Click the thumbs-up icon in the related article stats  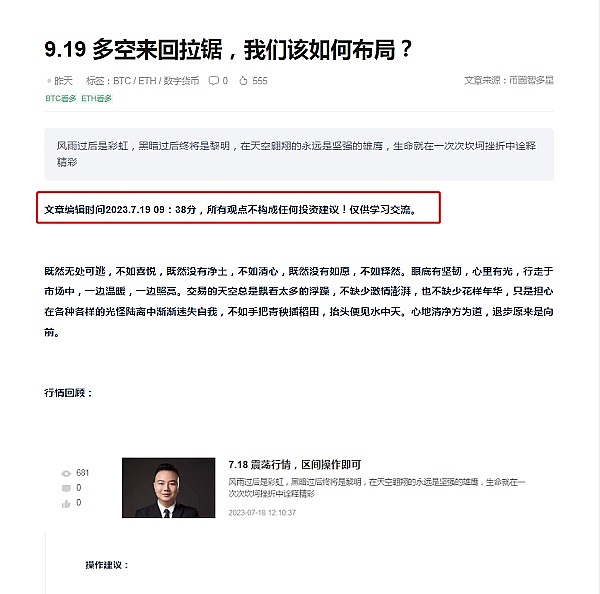tap(66, 503)
